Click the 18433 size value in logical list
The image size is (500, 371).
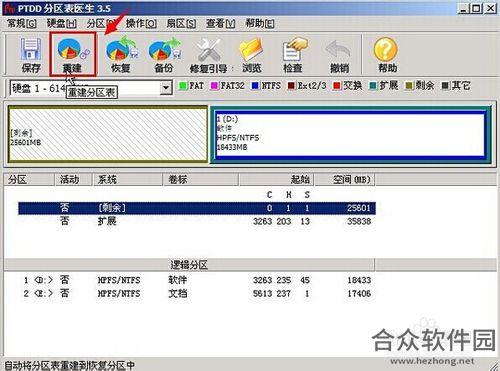pyautogui.click(x=359, y=280)
